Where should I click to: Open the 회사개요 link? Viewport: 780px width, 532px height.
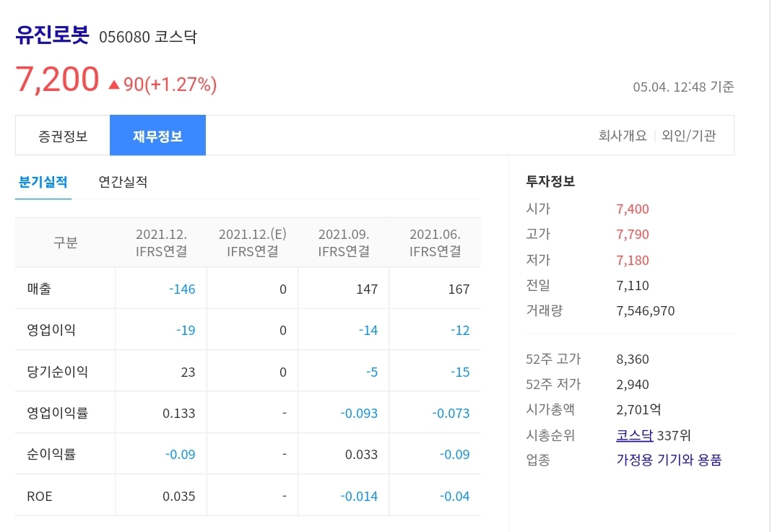coord(623,136)
